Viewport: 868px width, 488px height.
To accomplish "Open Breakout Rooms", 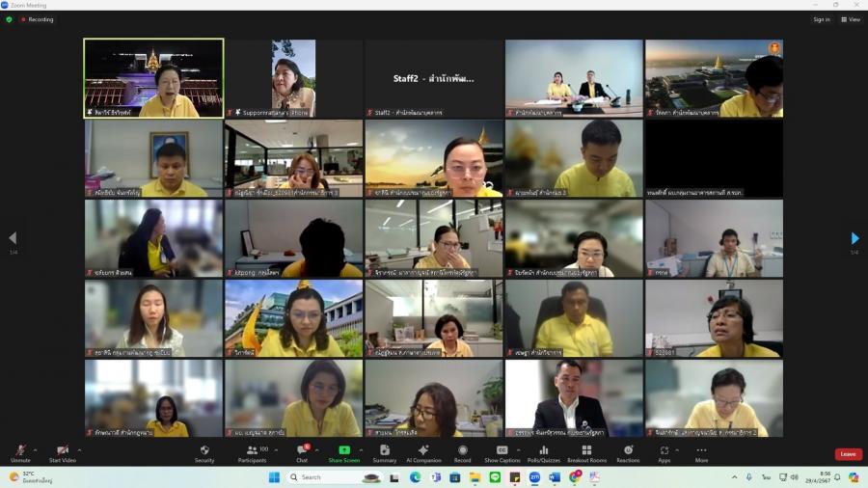I will pos(586,452).
